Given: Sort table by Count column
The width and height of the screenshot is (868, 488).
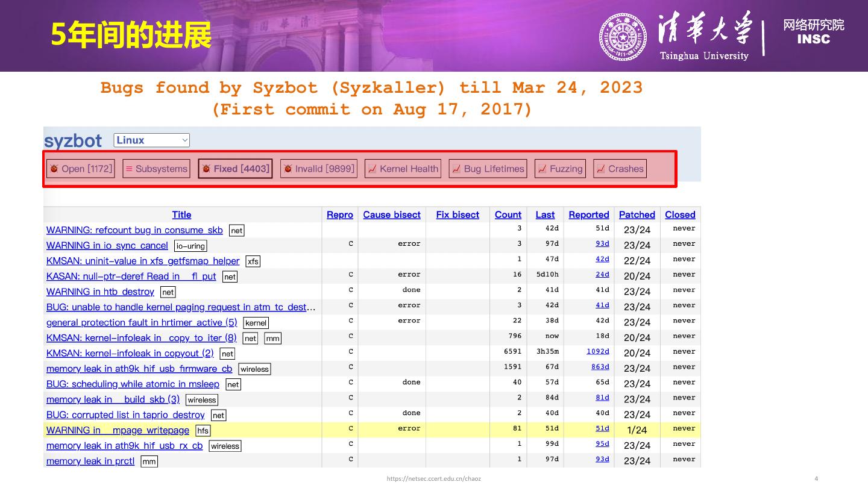Looking at the screenshot, I should [x=508, y=215].
